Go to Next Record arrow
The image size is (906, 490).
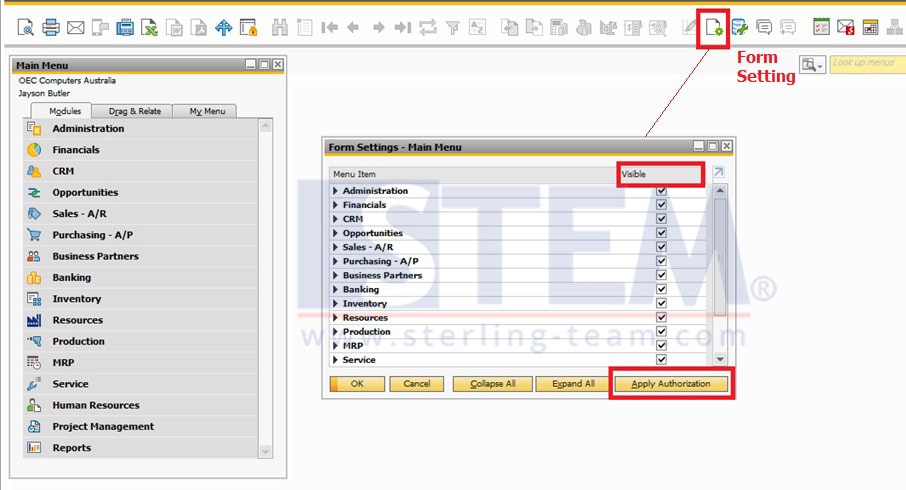(x=378, y=27)
